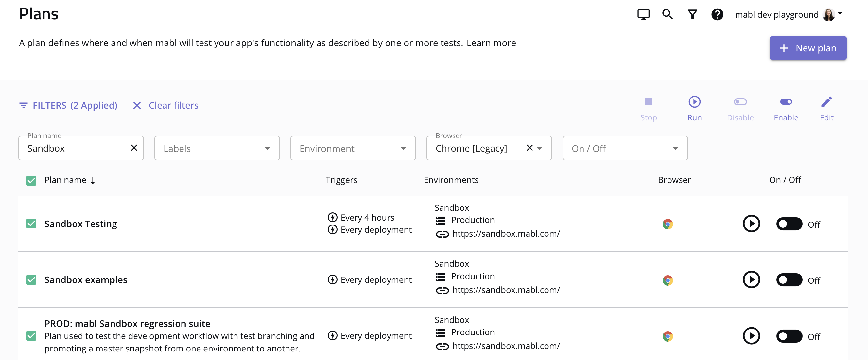Collapse FILTERS (2 Applied) section
This screenshot has height=360, width=868.
(x=68, y=105)
